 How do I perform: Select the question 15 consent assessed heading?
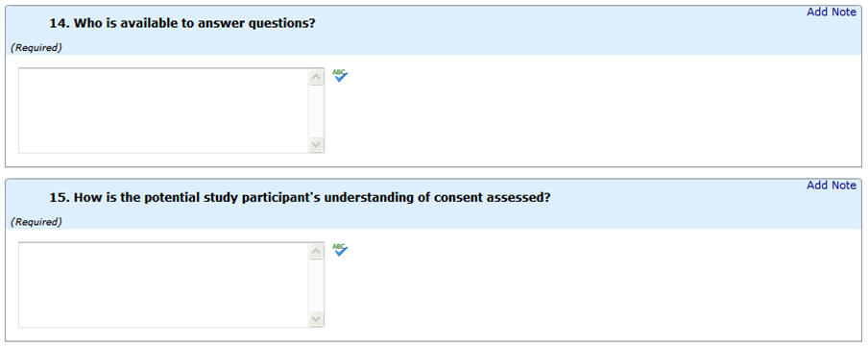click(x=300, y=197)
